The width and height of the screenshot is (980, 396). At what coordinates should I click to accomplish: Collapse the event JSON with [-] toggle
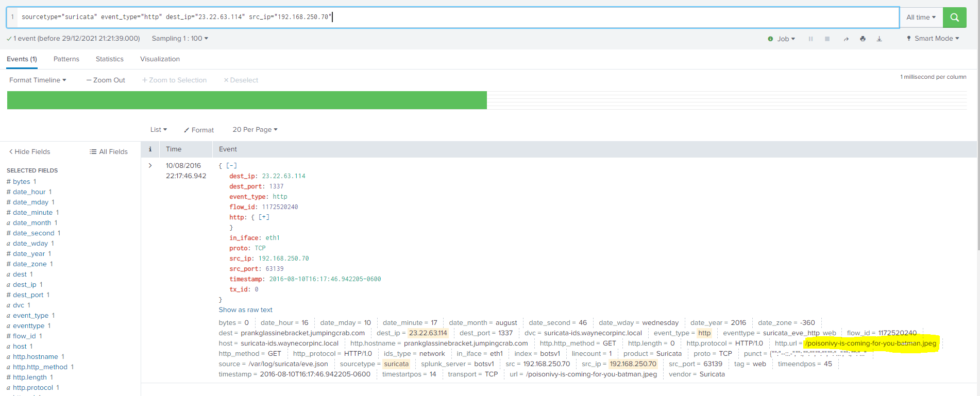[231, 165]
